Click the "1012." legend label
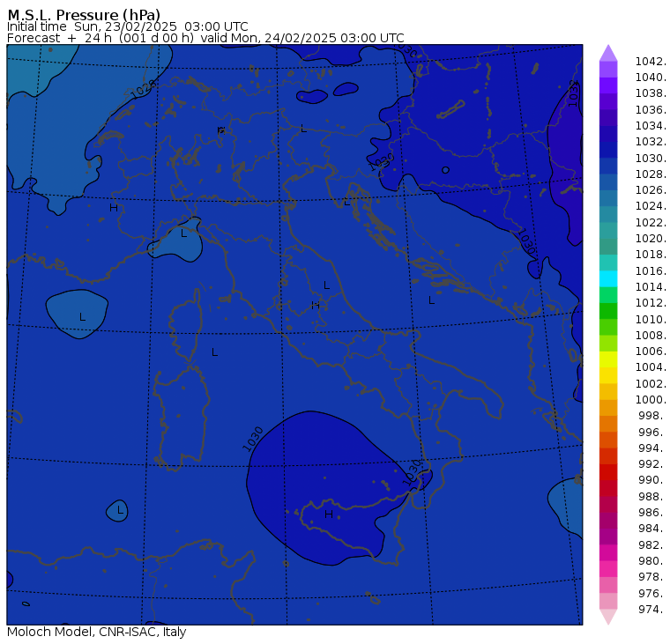 pos(651,303)
